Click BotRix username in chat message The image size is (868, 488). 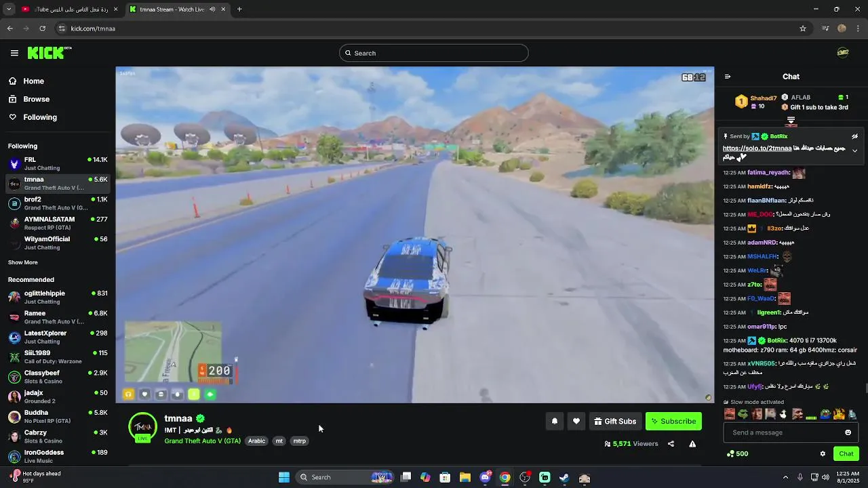tap(777, 340)
